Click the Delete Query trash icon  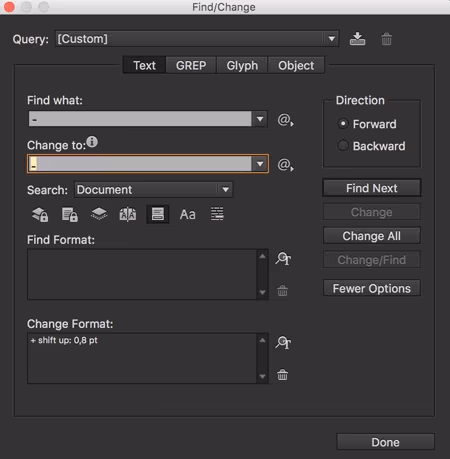click(386, 39)
